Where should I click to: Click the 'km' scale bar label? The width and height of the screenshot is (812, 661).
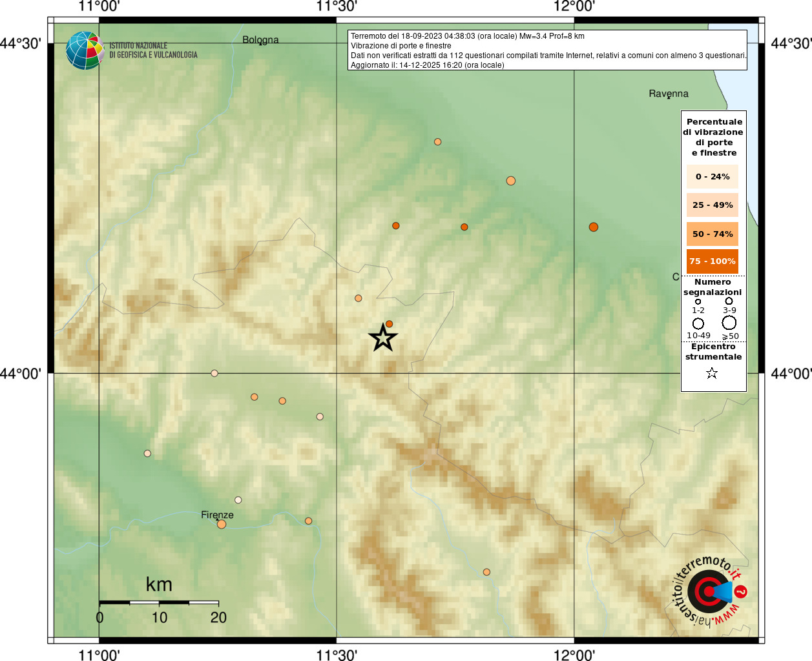tap(159, 585)
